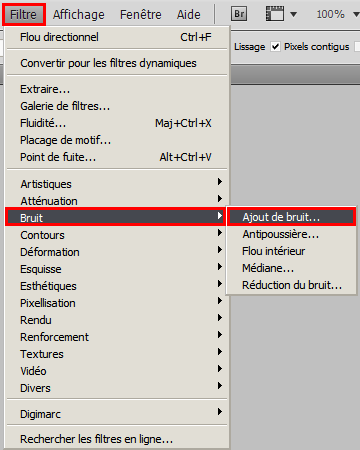Open the screen mode dropdown arrow

(x=293, y=14)
